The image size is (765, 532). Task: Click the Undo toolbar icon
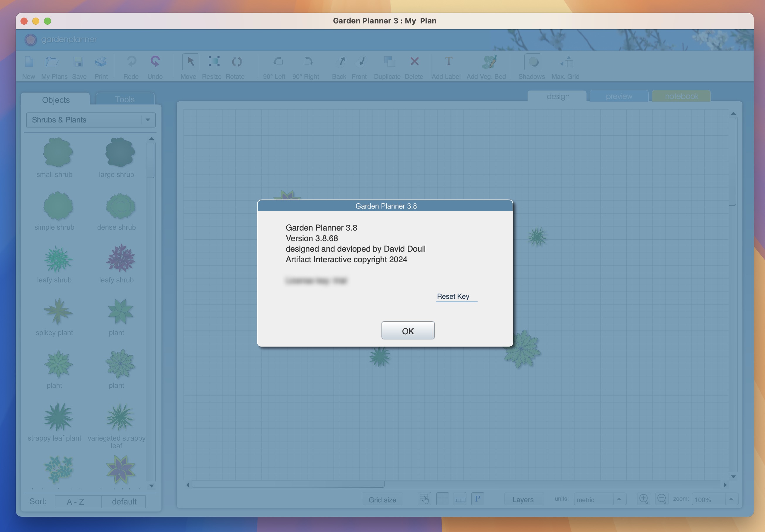[x=155, y=62]
